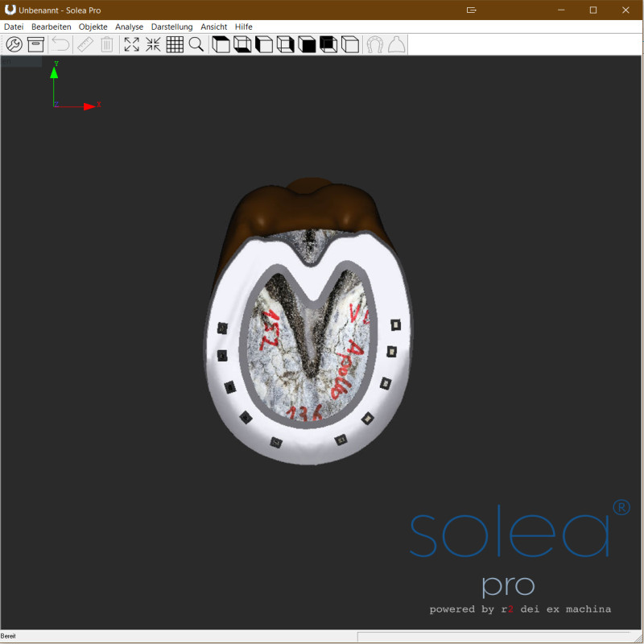Select cube view with right face black

click(x=285, y=45)
